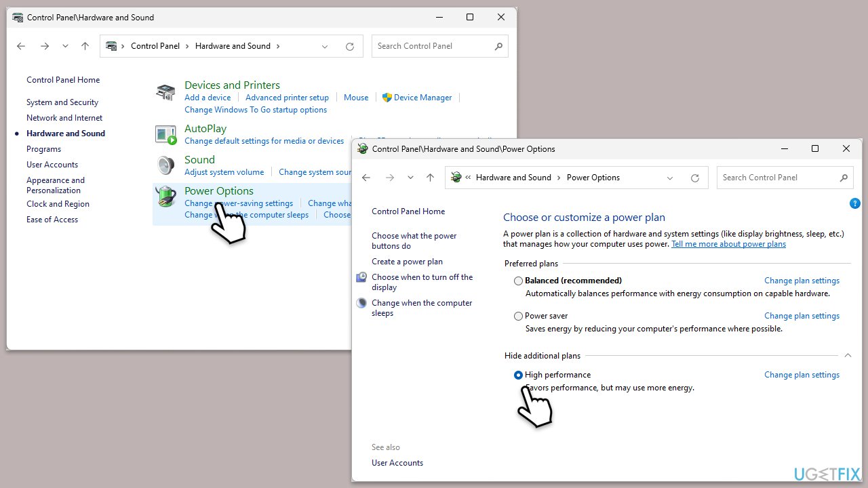
Task: Click search magnifier in Hardware and Sound window
Action: [498, 46]
